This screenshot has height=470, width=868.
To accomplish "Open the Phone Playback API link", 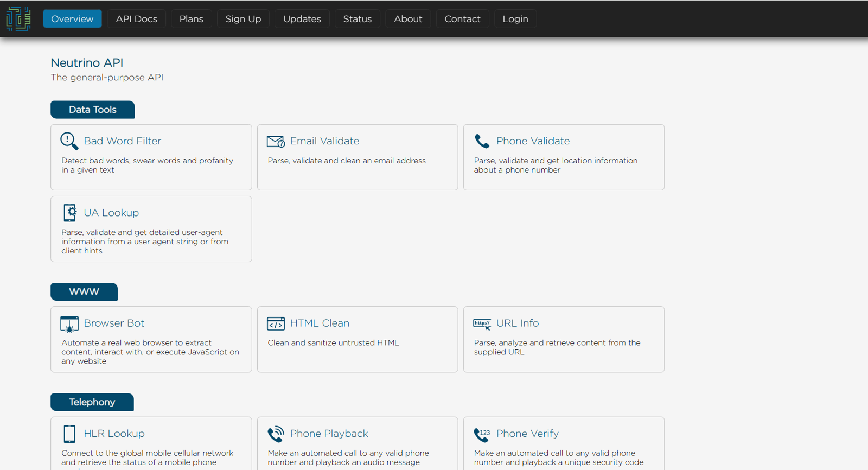I will [329, 434].
